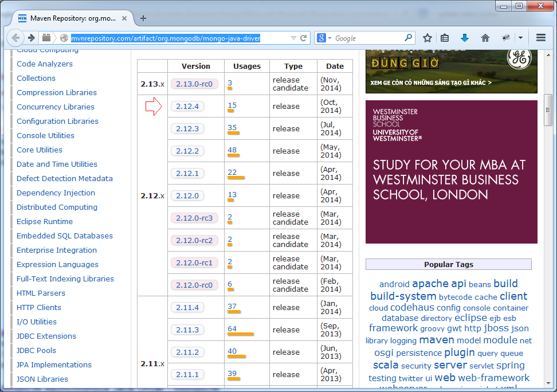Click the scrollbar up arrow
This screenshot has width=557, height=392.
pyautogui.click(x=548, y=56)
